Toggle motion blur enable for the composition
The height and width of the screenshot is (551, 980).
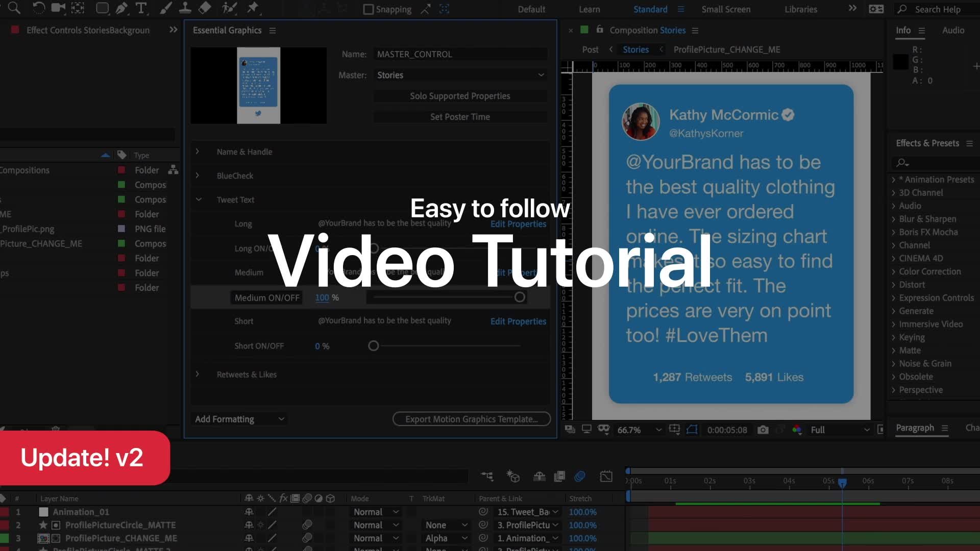tap(580, 477)
